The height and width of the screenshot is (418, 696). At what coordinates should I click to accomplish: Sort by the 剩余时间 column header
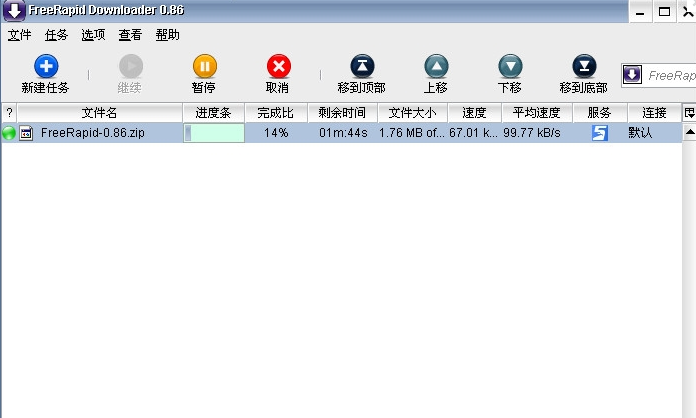[x=342, y=113]
